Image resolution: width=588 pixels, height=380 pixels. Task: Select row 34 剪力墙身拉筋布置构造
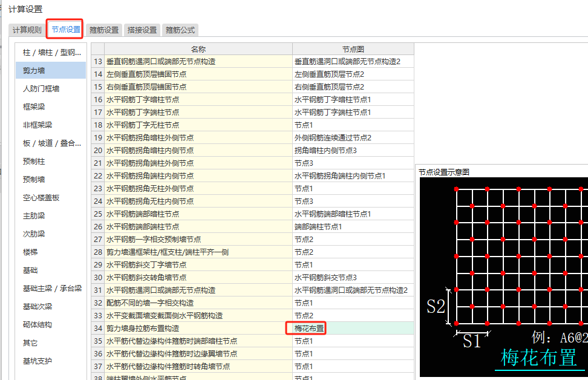[253, 329]
